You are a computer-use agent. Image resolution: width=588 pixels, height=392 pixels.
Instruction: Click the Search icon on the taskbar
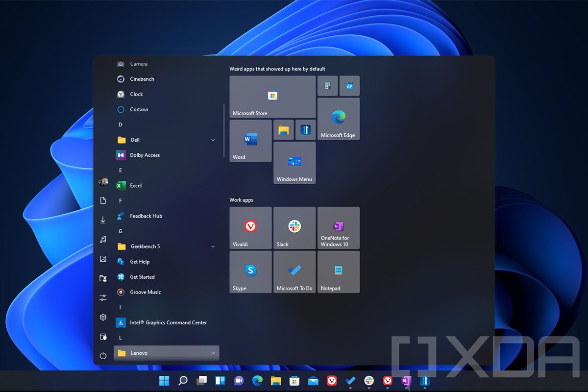point(183,380)
